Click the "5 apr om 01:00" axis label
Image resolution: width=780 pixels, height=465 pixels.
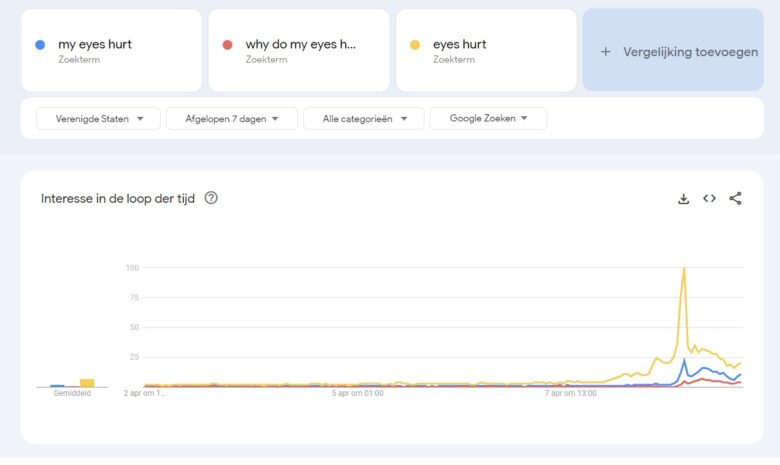(358, 394)
